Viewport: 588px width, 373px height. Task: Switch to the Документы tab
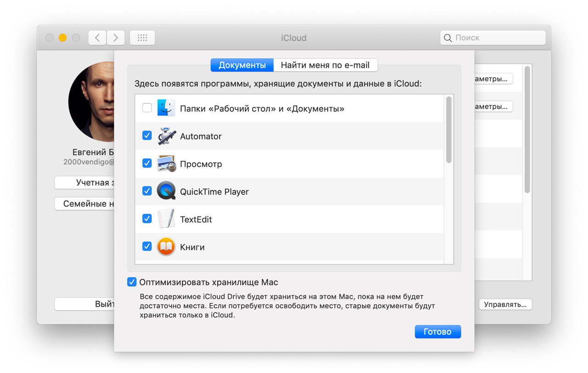pos(242,65)
